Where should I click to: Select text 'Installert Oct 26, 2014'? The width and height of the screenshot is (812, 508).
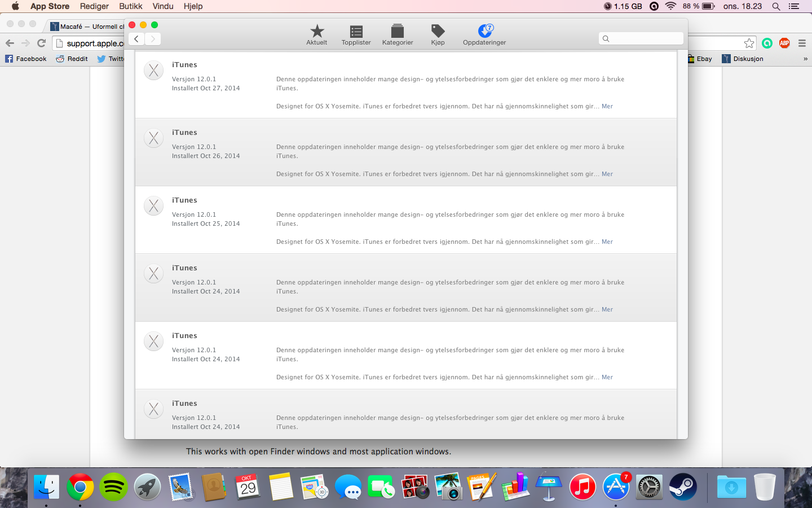pyautogui.click(x=206, y=156)
